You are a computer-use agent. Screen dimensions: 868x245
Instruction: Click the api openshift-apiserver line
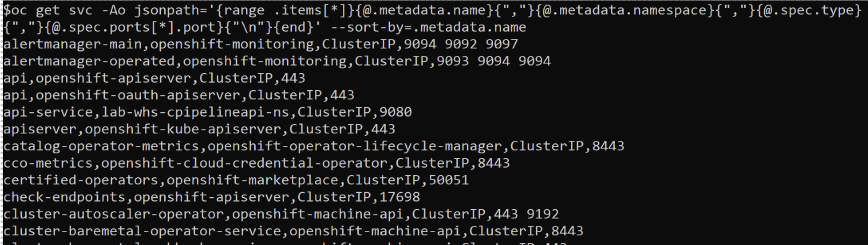point(154,78)
